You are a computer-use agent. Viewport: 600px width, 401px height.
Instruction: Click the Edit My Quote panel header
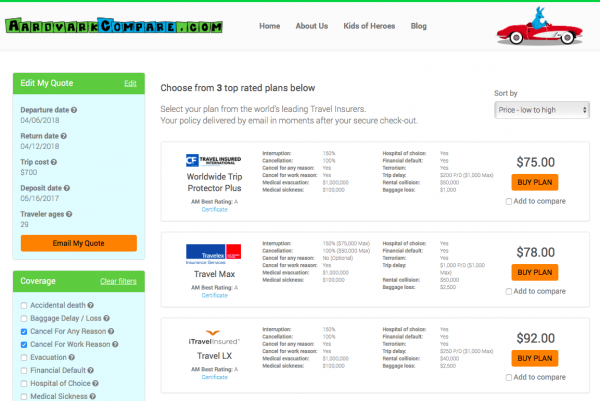tap(79, 83)
